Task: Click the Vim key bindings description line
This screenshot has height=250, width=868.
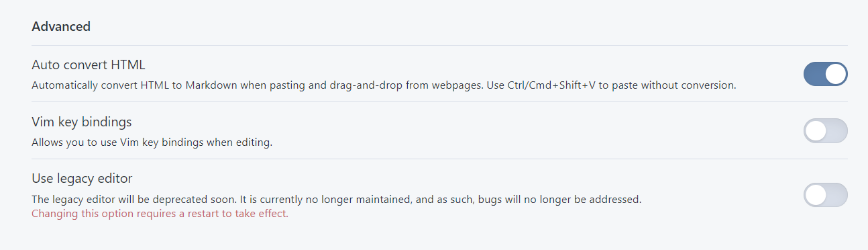Action: 152,142
